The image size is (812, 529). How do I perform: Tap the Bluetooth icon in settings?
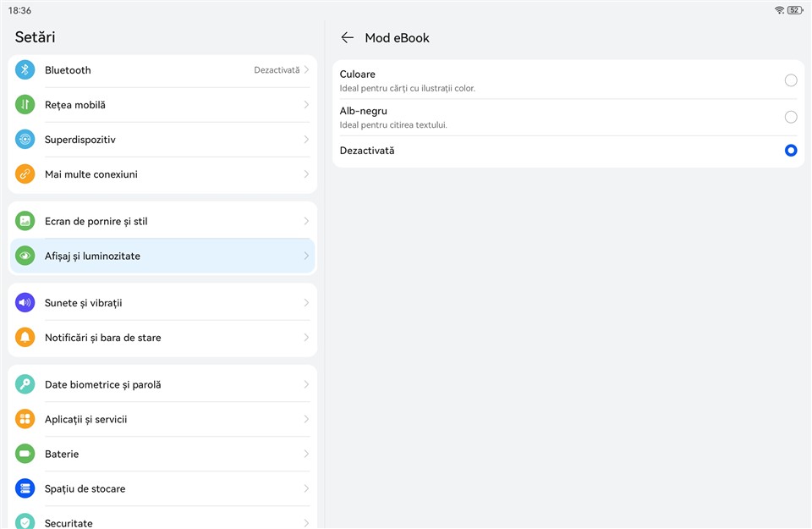pyautogui.click(x=25, y=70)
